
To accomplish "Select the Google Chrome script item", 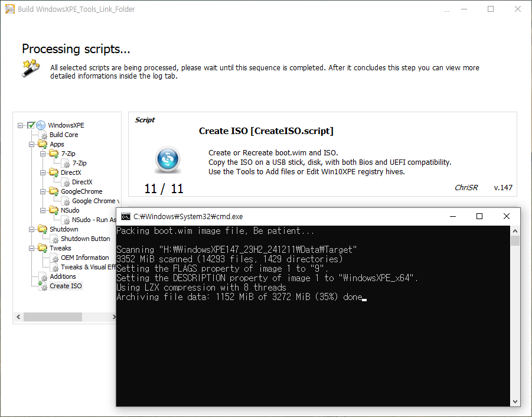I will [95, 201].
